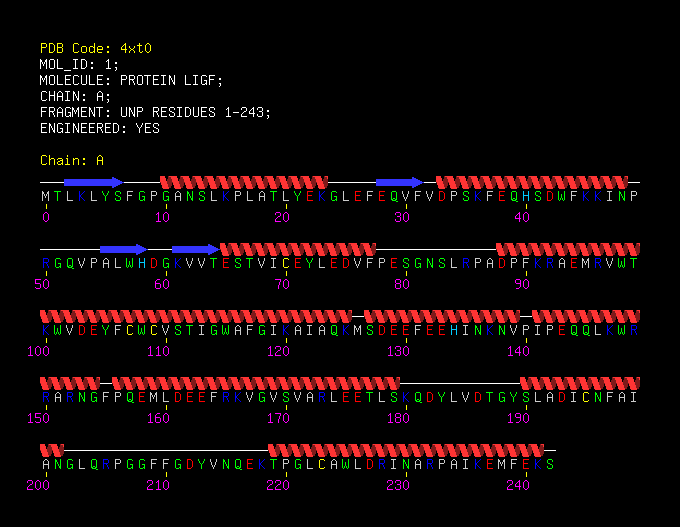Image resolution: width=680 pixels, height=527 pixels.
Task: Click position number 100
Action: (x=38, y=351)
